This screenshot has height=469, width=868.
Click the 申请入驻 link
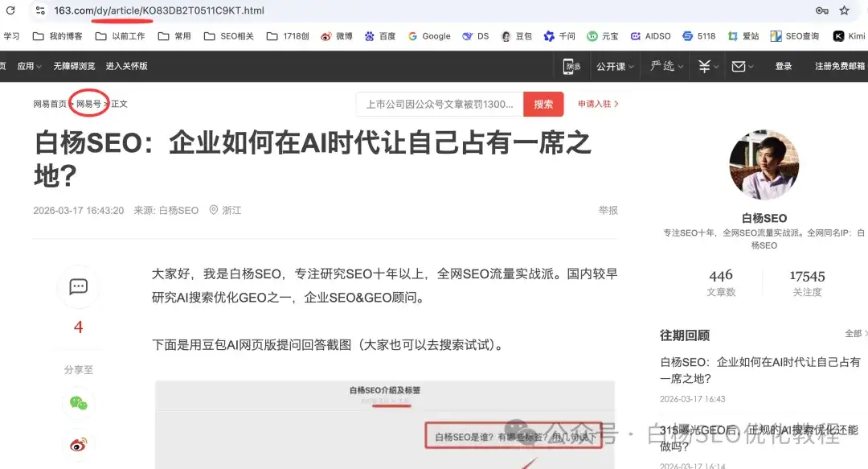pos(598,104)
